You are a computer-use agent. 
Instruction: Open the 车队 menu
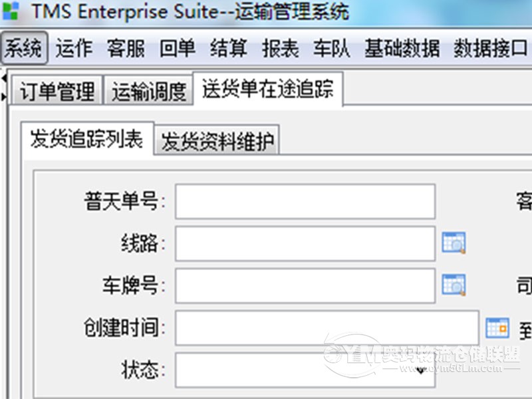(331, 48)
